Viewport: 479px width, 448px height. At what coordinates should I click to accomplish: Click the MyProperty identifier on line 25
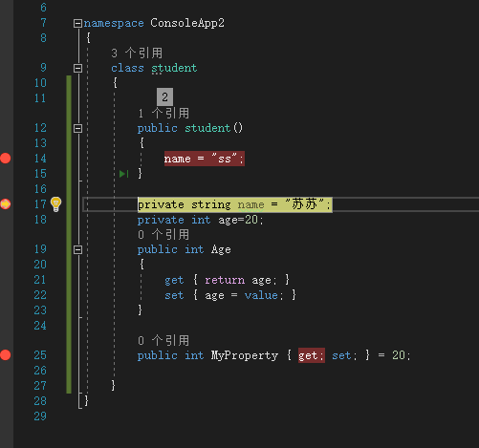pos(245,355)
